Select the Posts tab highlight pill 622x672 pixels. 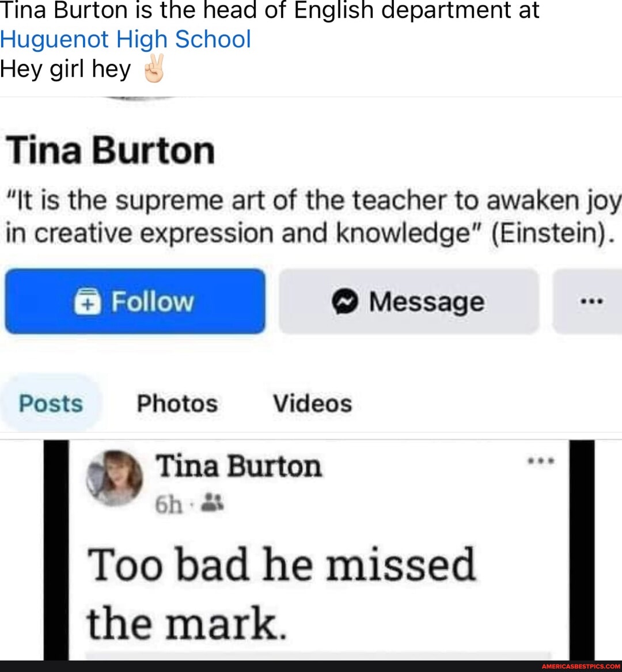[x=51, y=403]
